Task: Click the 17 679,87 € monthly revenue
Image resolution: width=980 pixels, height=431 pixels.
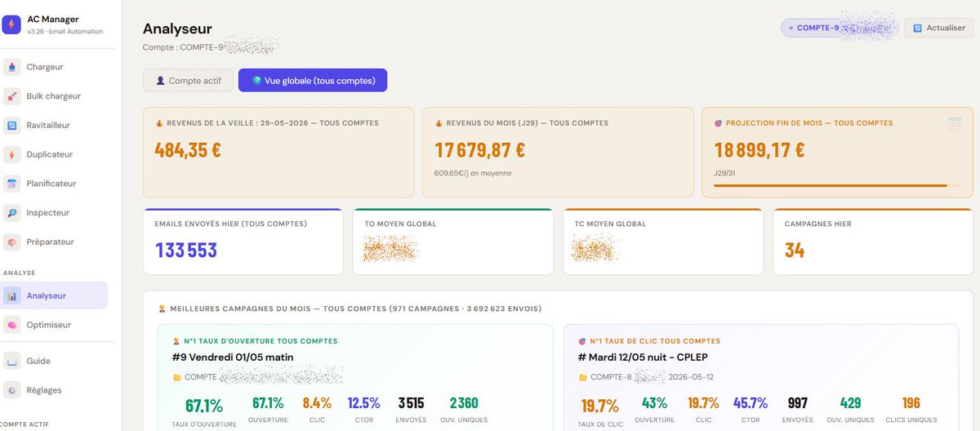Action: 479,150
